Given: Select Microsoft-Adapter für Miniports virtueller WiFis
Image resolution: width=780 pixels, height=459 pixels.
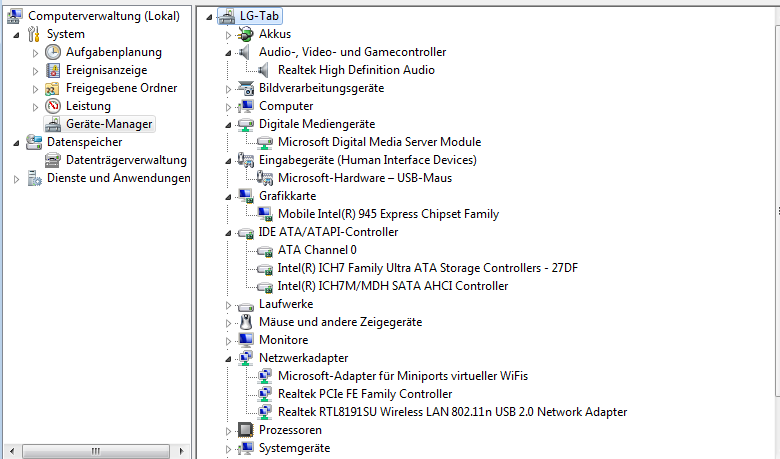Looking at the screenshot, I should click(x=403, y=376).
